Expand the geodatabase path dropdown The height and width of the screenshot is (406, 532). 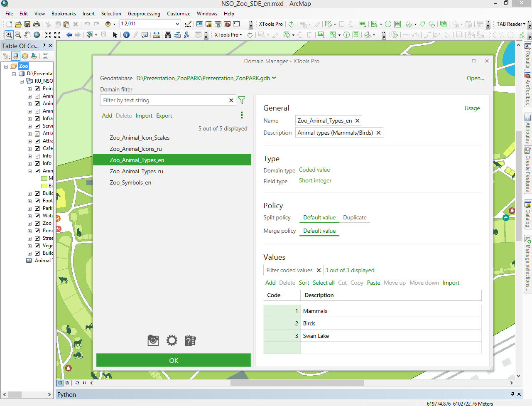click(274, 78)
